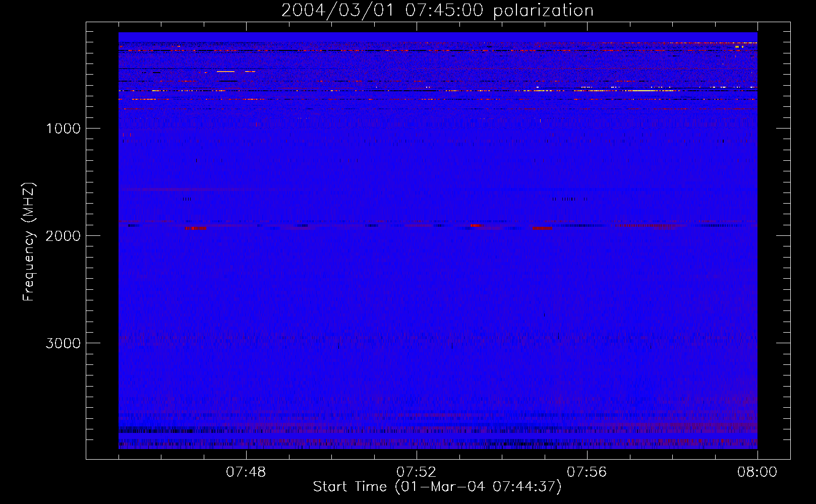This screenshot has height=504, width=816.
Task: Click the 'Frequency (MHZ)' axis label
Action: (x=29, y=242)
